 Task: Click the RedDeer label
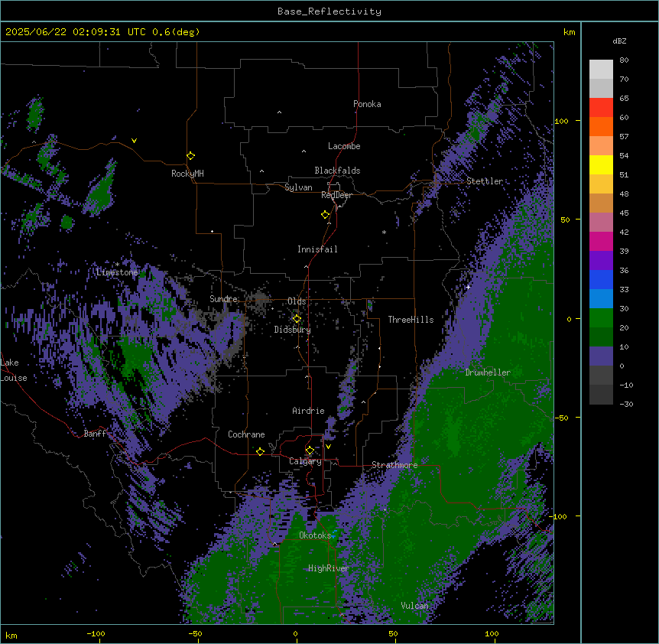pyautogui.click(x=336, y=195)
